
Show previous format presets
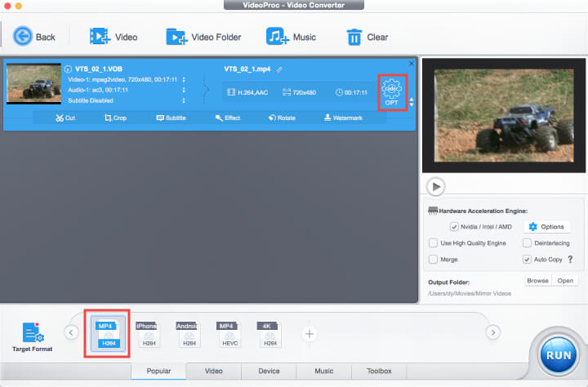(71, 332)
